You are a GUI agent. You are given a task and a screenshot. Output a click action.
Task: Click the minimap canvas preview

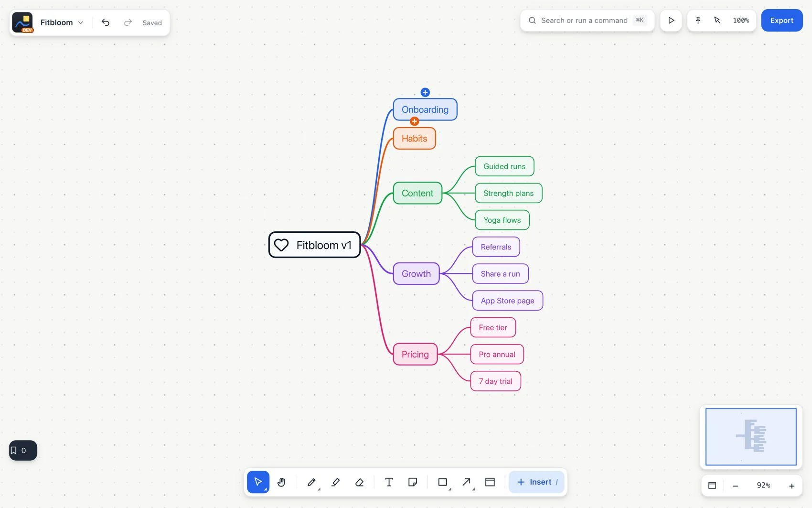pyautogui.click(x=751, y=436)
